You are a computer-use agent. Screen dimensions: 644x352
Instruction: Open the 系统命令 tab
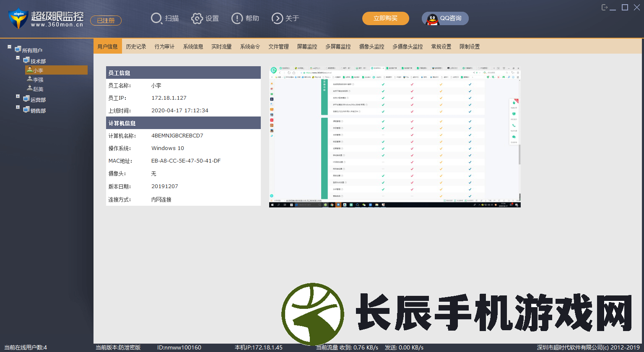click(x=250, y=47)
